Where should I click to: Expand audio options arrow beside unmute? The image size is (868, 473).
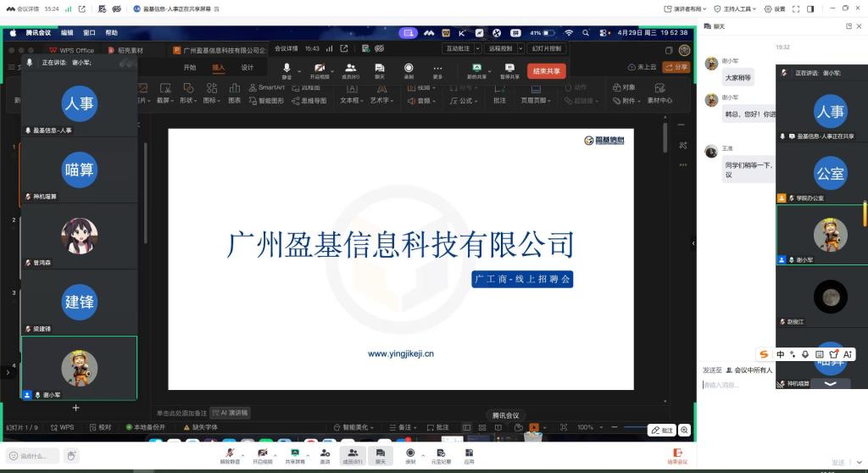point(244,454)
